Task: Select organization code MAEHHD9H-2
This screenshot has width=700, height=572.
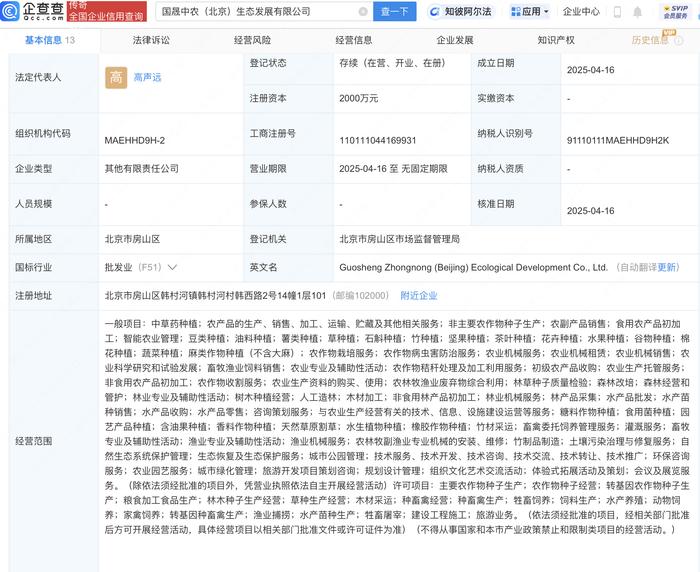Action: point(135,141)
